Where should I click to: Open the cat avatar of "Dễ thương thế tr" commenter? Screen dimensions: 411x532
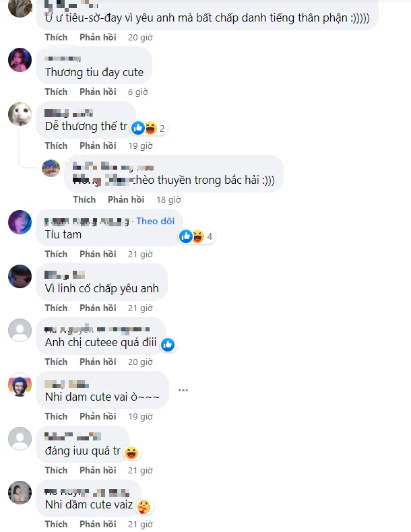point(20,114)
